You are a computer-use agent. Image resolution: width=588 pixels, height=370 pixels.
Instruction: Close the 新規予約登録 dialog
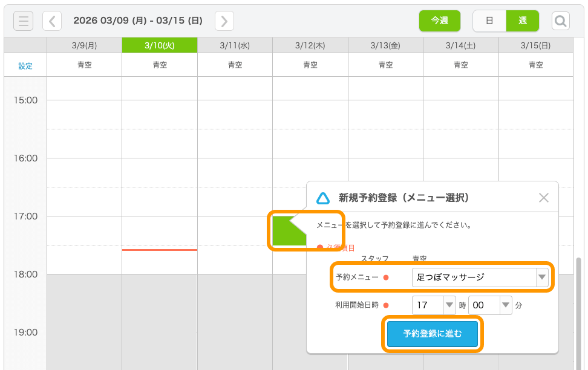543,196
